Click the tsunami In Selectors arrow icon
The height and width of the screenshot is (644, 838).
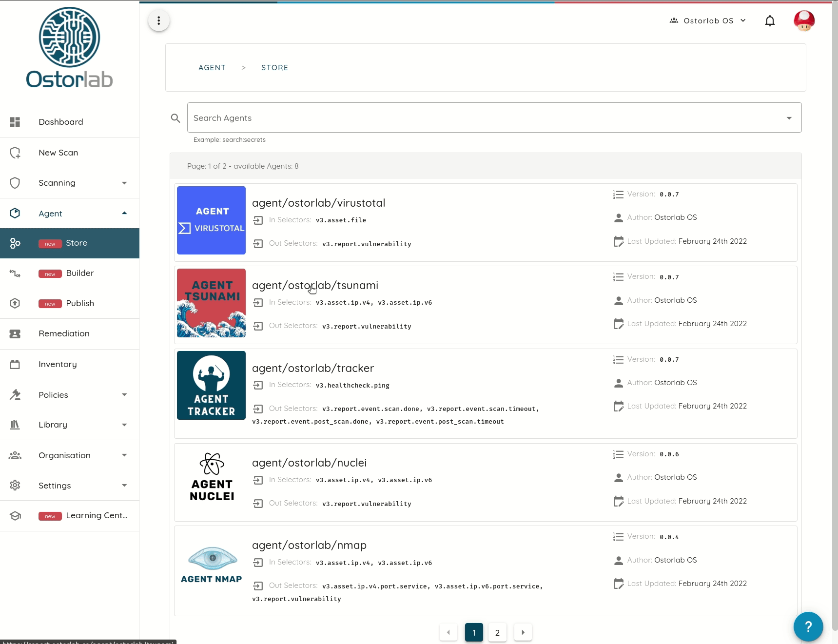(x=258, y=303)
